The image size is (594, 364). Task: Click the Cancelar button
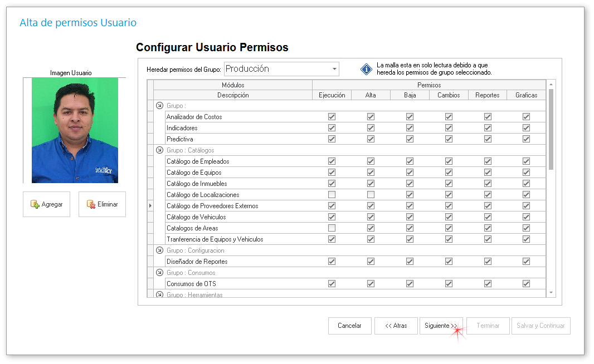(x=349, y=326)
